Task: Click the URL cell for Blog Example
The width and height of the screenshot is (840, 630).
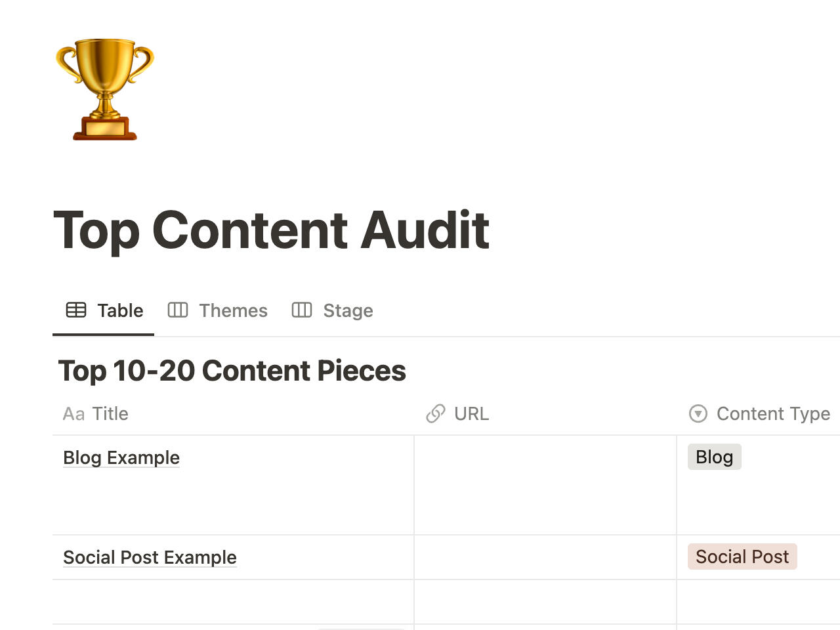Action: 545,485
